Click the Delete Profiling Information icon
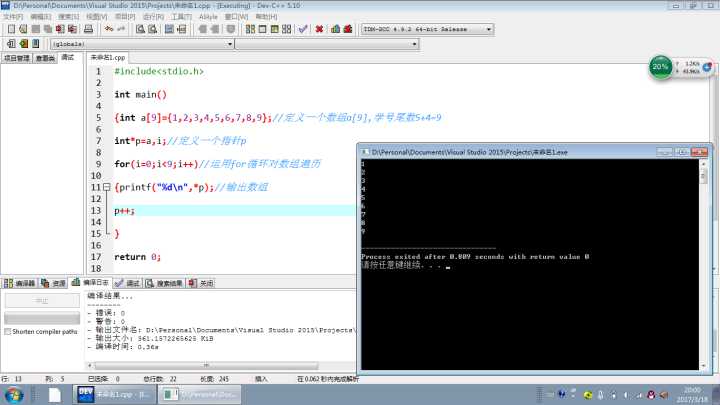 [x=348, y=29]
